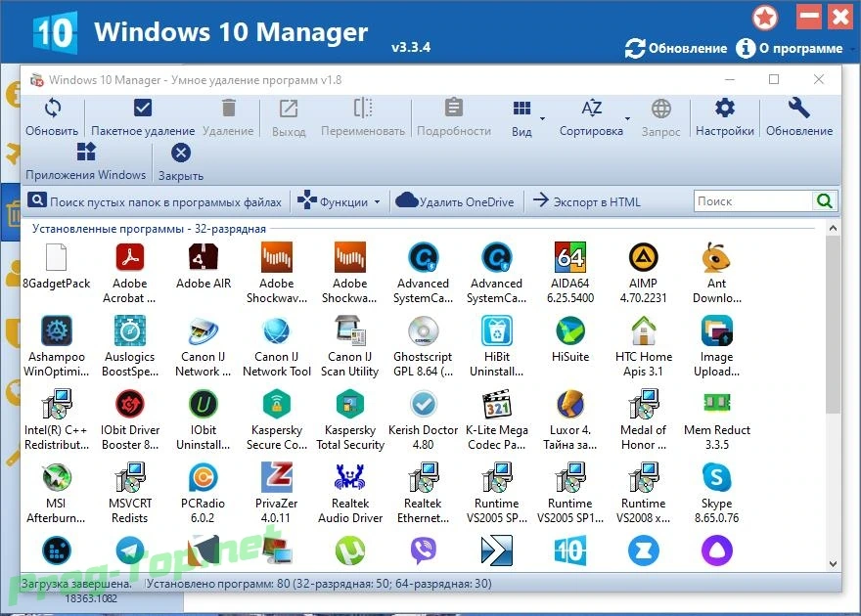Click the Закрыть X toolbar icon
861x616 pixels.
(181, 153)
